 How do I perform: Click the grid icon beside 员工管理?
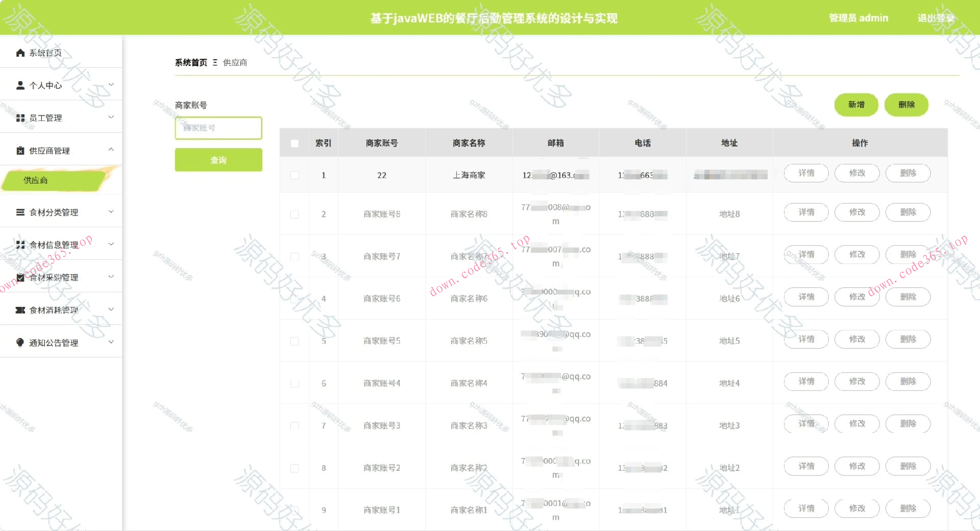pos(20,118)
